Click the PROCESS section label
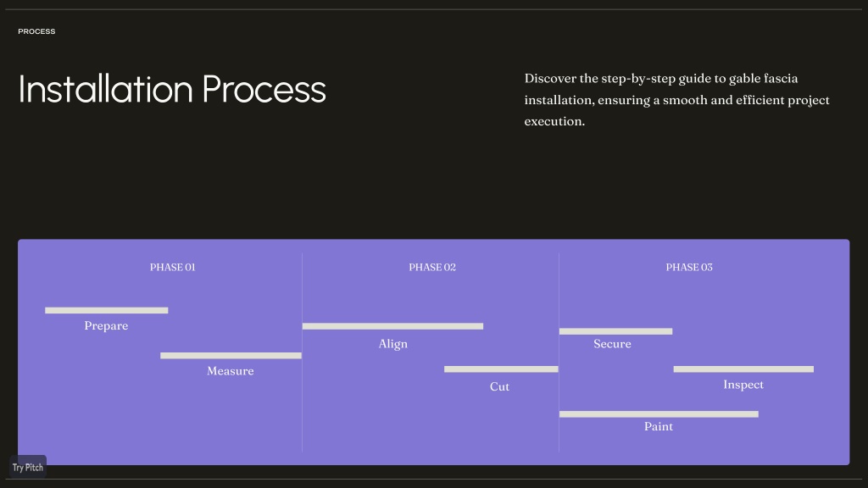The image size is (868, 488). click(36, 31)
